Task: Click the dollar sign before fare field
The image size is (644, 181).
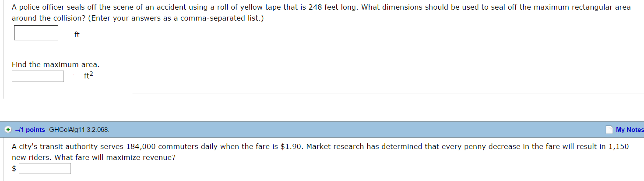Action: 14,169
